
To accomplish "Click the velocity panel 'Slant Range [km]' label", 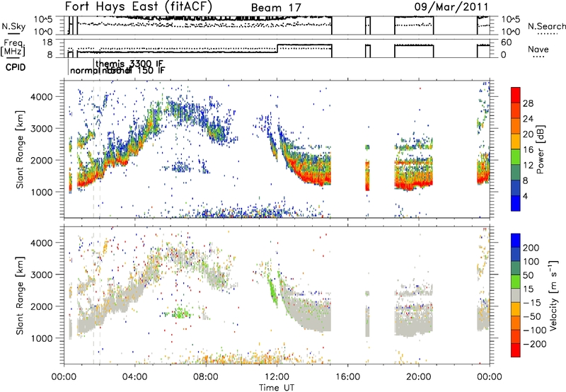I will point(20,295).
